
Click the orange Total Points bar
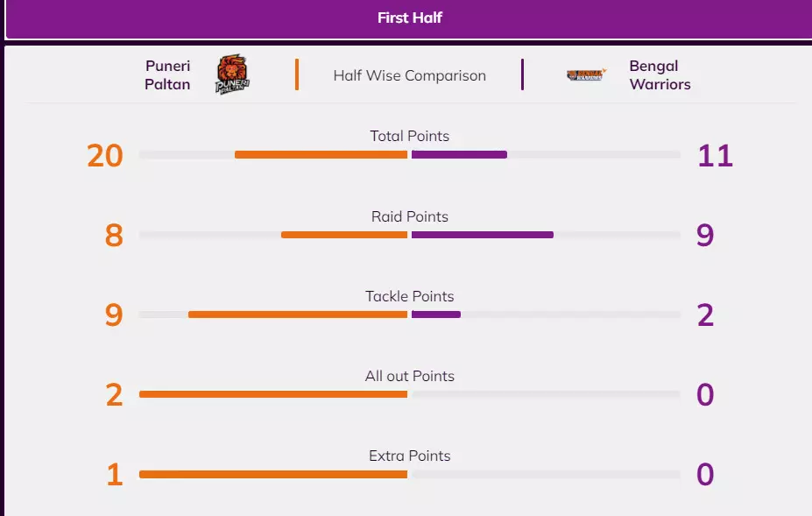click(x=321, y=155)
